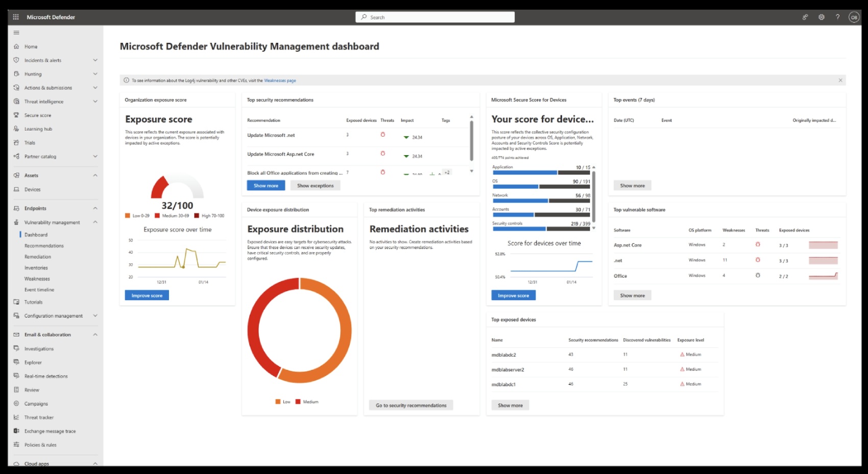Collapse Email & collaboration chevron
This screenshot has height=474, width=868.
[95, 335]
